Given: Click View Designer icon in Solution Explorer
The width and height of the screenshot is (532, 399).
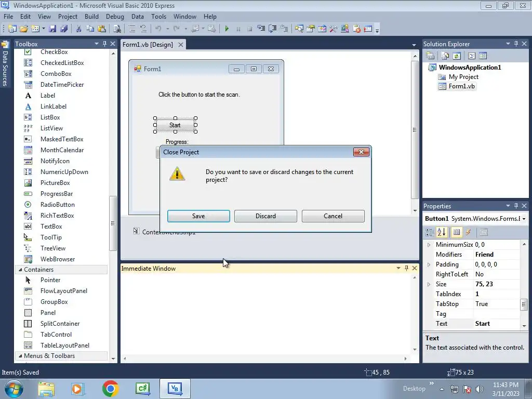Looking at the screenshot, I should click(x=483, y=56).
